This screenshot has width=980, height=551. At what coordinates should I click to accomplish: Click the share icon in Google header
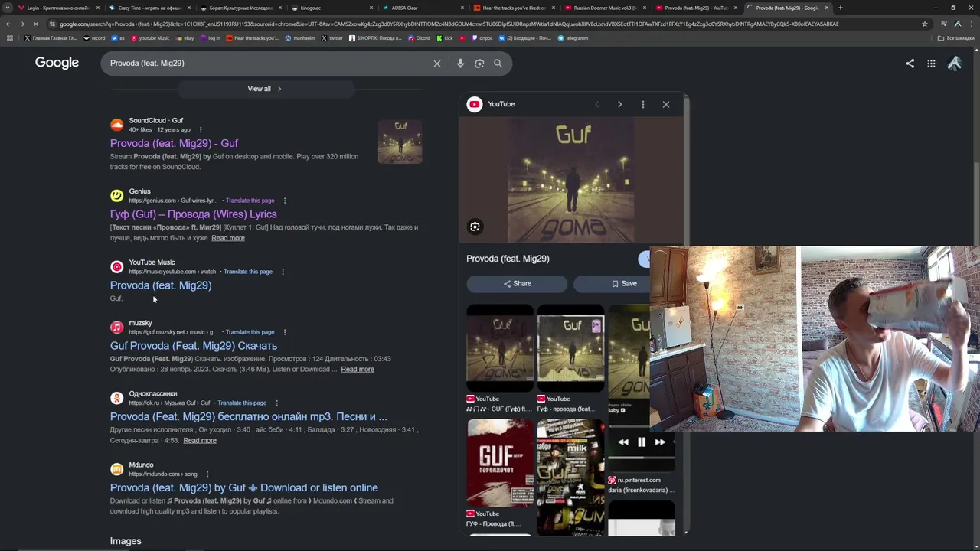(910, 64)
